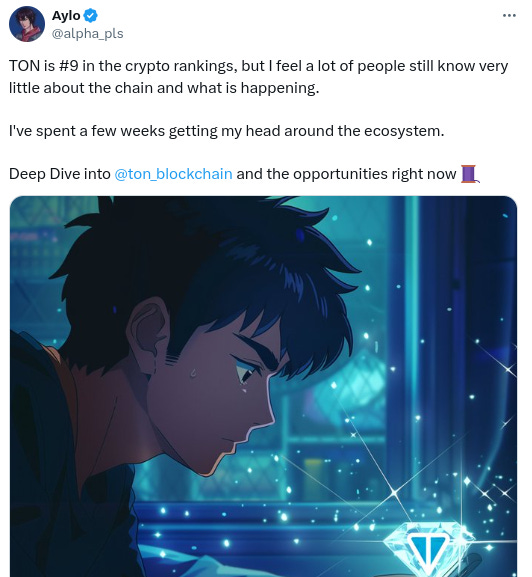Click the Aylo display name
This screenshot has width=532, height=577.
tap(66, 15)
